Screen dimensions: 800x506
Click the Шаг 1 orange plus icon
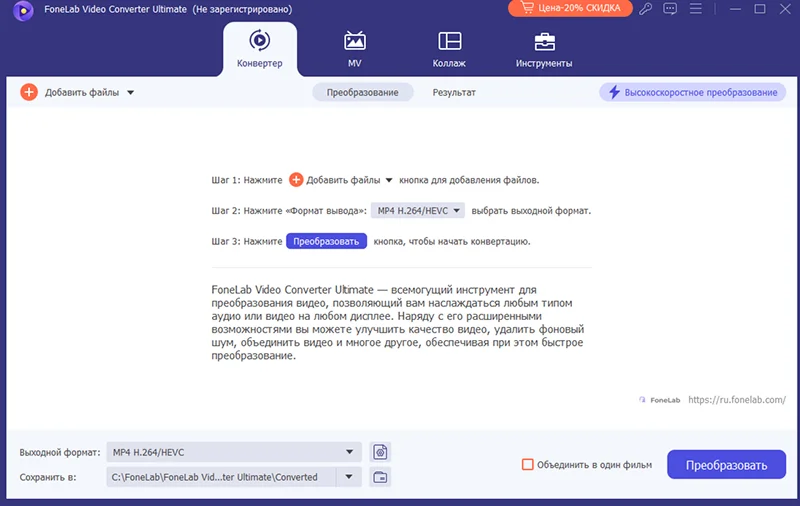pos(296,180)
